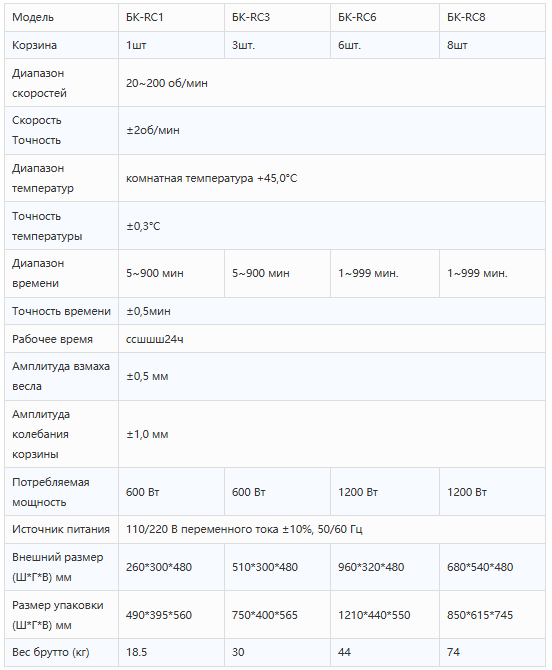This screenshot has width=552, height=670.
Task: Click the 1~999 мин. cell under БК-RC6
Action: (x=385, y=273)
